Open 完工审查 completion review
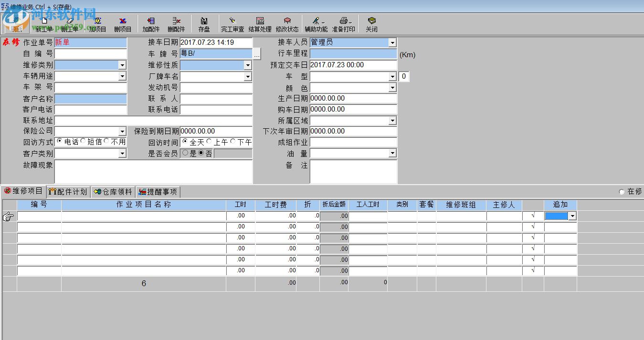The width and height of the screenshot is (644, 340). [232, 23]
